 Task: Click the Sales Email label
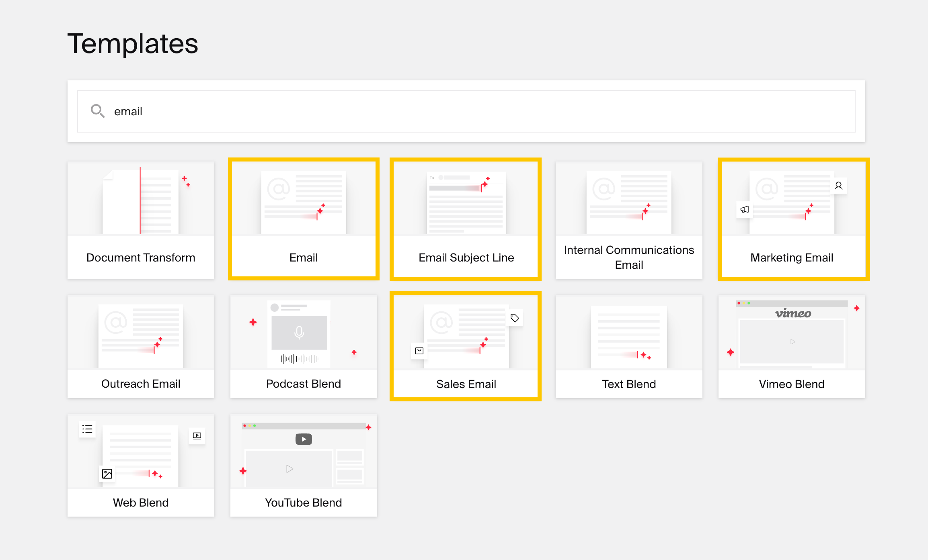(x=466, y=384)
